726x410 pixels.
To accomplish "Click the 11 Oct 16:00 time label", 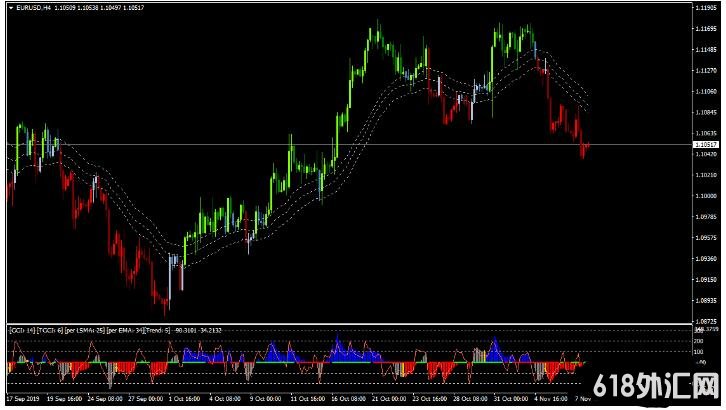I will coord(307,398).
